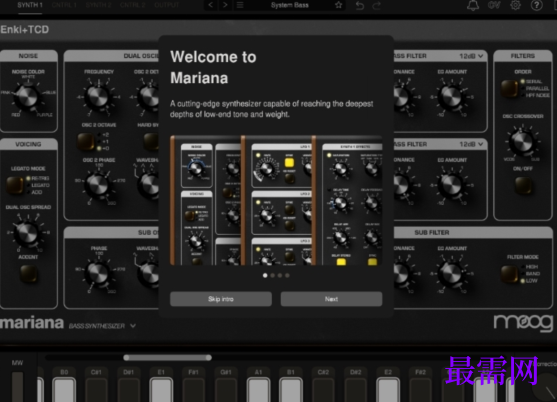
Task: Click the Sub Osc Waveshape knob
Action: click(x=148, y=273)
